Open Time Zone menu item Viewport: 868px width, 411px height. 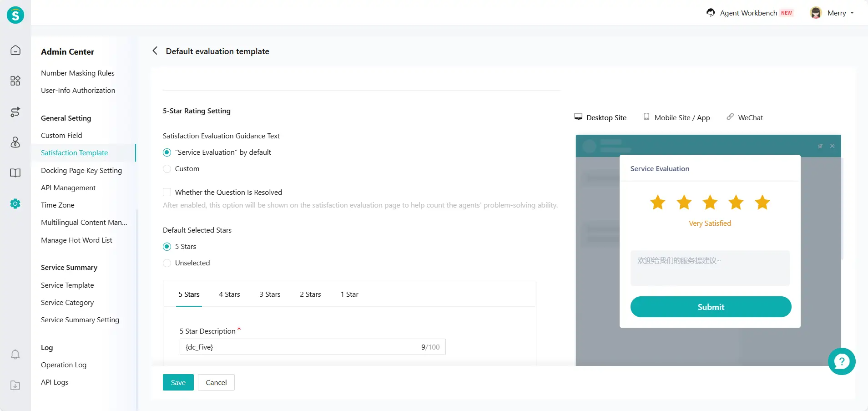pyautogui.click(x=58, y=205)
